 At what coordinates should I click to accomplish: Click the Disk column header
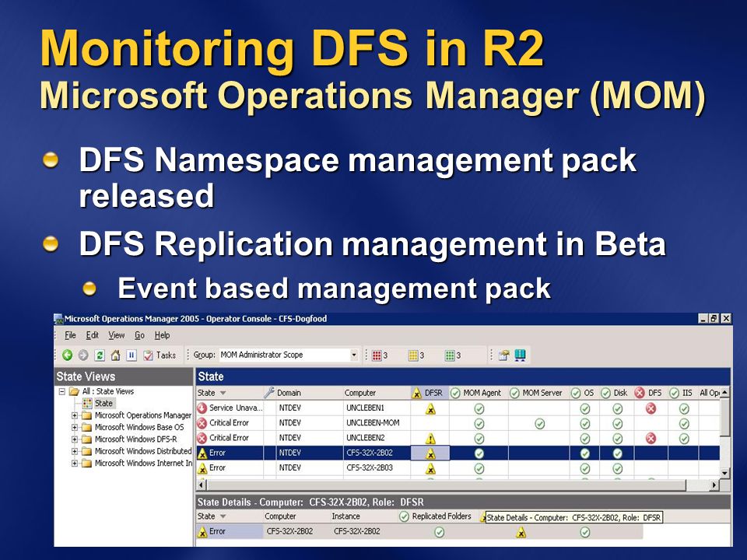tap(616, 393)
